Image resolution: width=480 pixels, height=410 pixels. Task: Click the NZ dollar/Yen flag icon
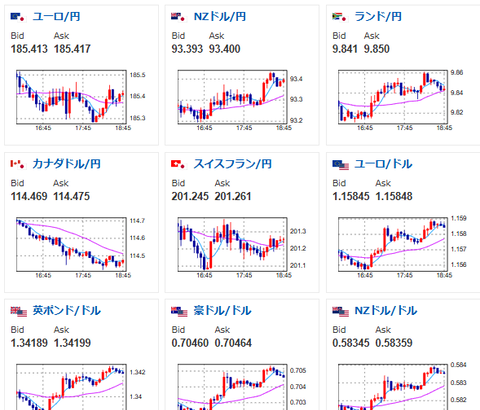pyautogui.click(x=179, y=17)
